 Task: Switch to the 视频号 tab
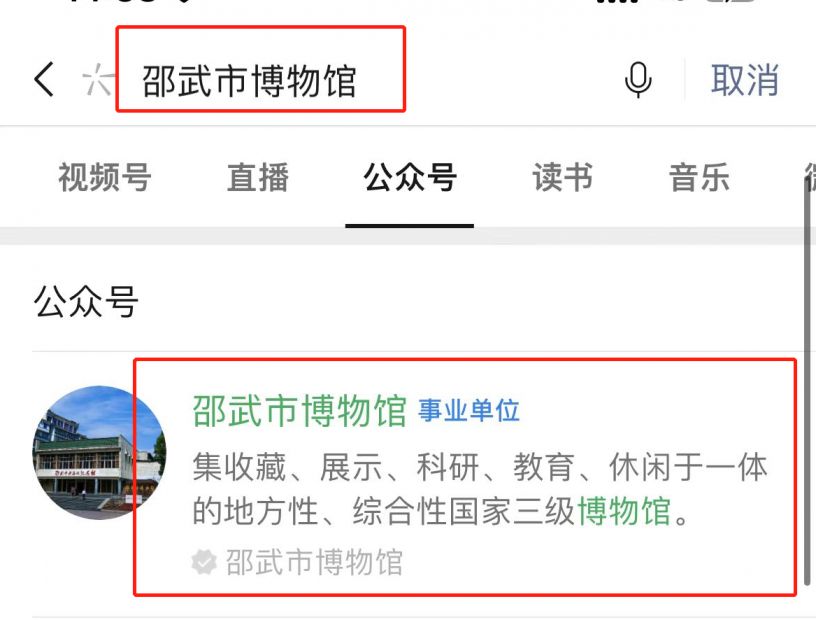click(105, 178)
